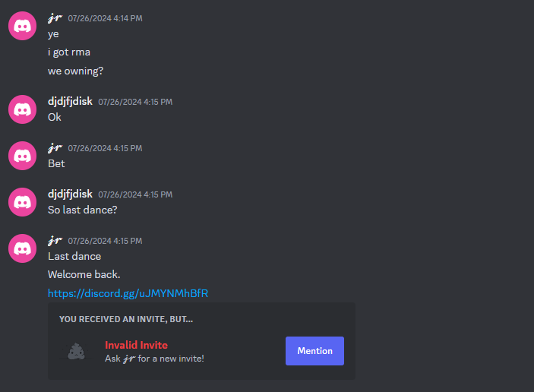Click "You received an invite, but..." header

(x=126, y=319)
